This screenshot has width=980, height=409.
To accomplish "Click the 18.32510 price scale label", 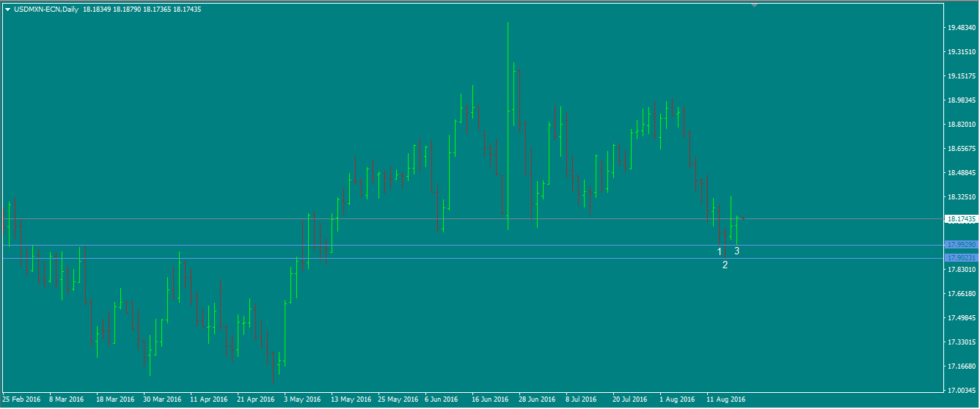I will click(x=962, y=197).
